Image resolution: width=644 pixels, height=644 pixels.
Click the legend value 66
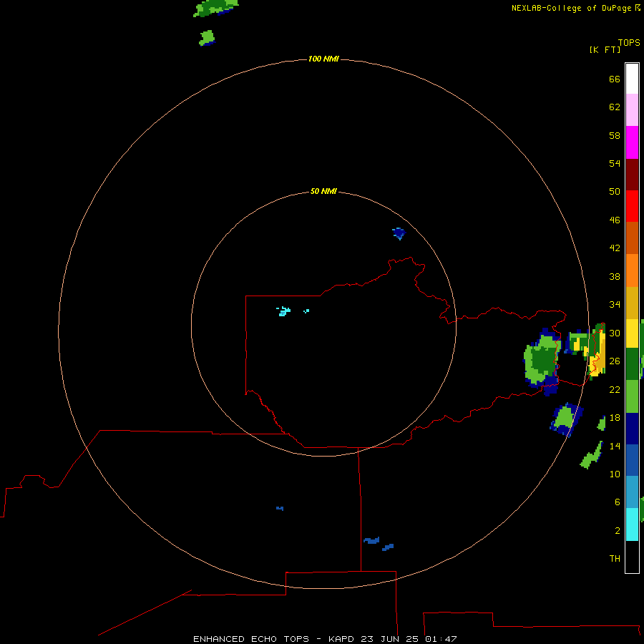(615, 79)
